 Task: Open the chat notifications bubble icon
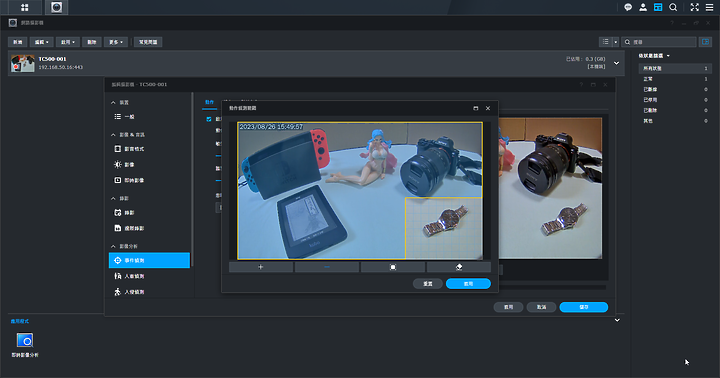[x=628, y=7]
